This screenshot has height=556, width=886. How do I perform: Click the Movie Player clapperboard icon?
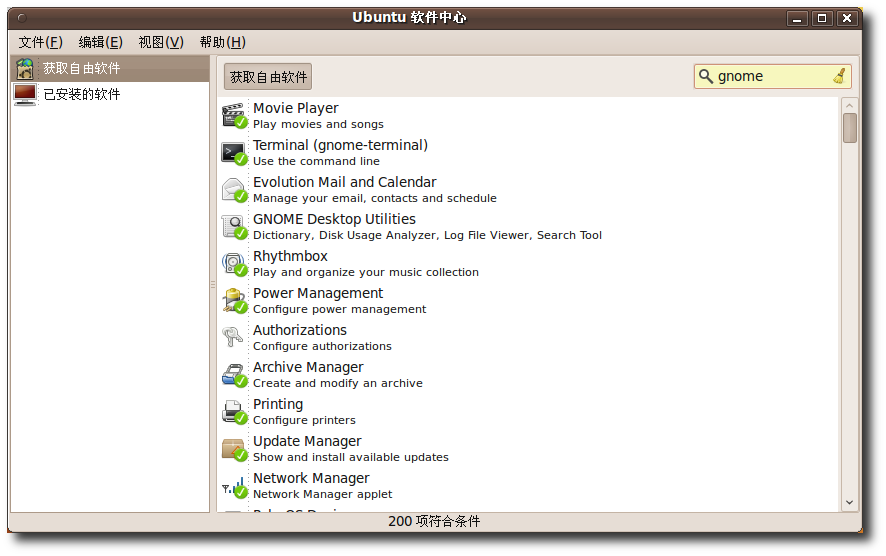coord(234,115)
